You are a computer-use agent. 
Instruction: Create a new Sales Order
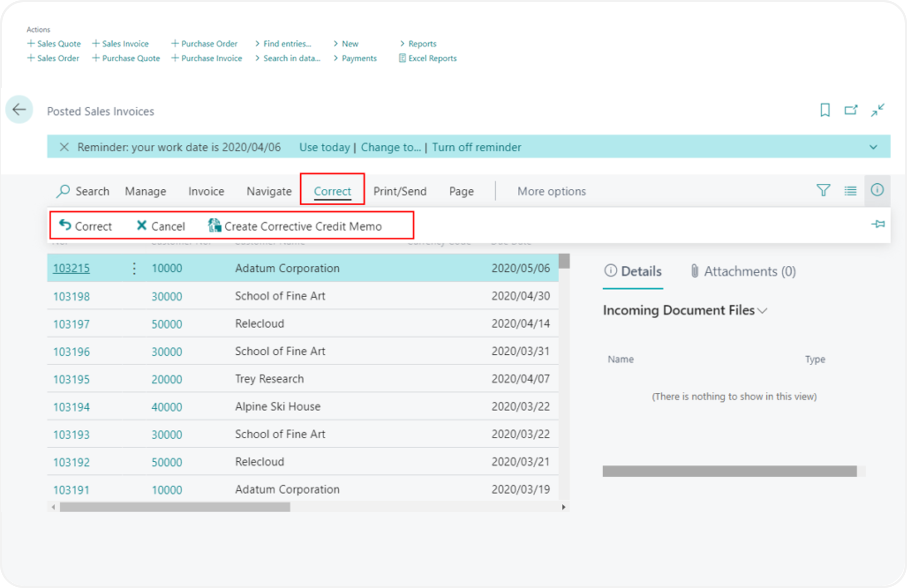pos(53,58)
